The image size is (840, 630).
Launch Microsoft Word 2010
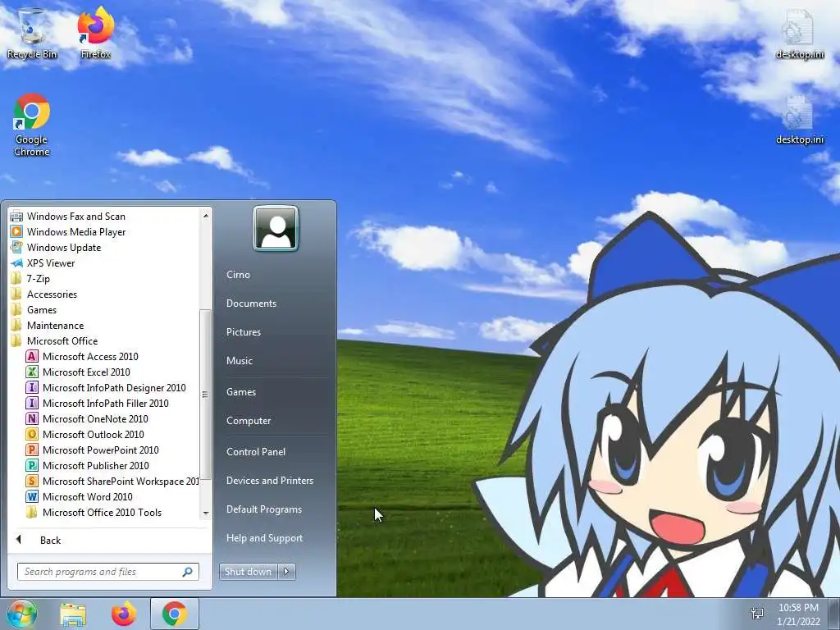point(79,496)
